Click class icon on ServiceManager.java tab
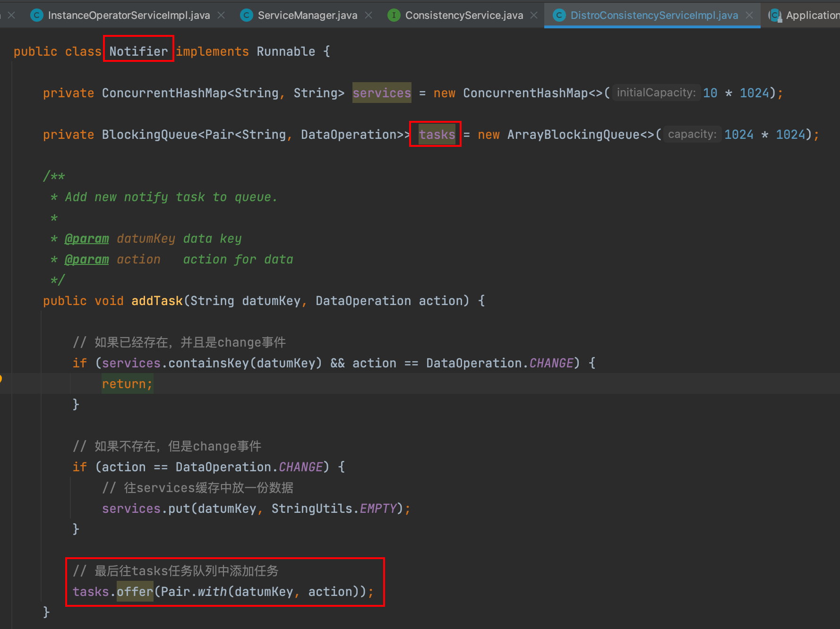 pos(247,15)
